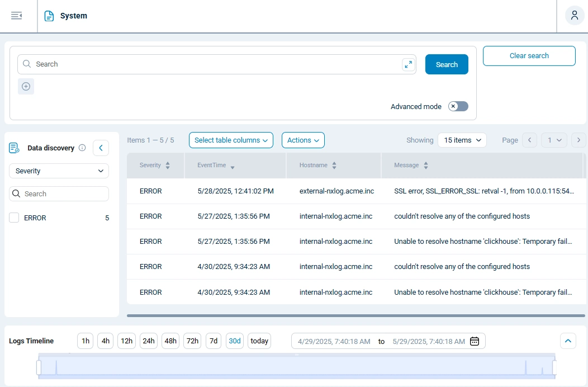
Task: Open the Actions menu
Action: pyautogui.click(x=303, y=140)
